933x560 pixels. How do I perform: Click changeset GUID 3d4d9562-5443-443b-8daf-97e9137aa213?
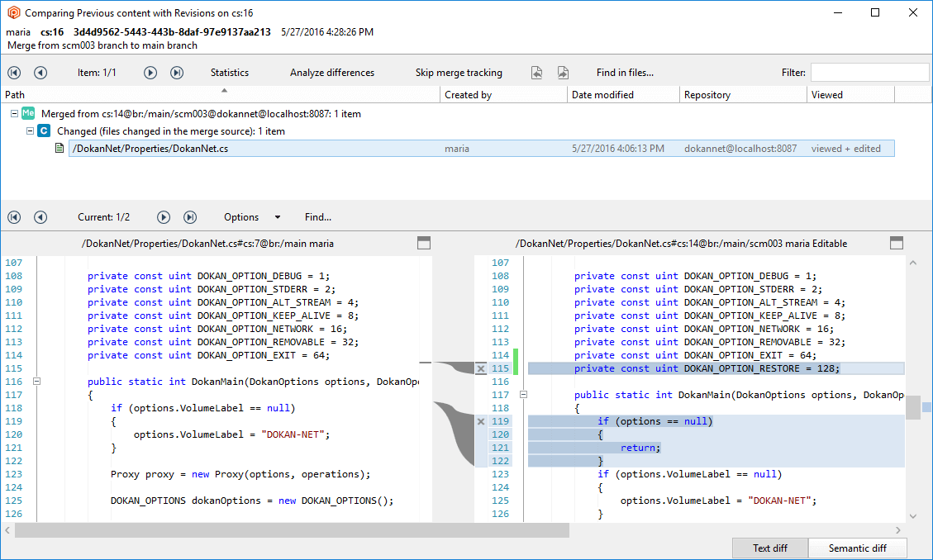(172, 31)
